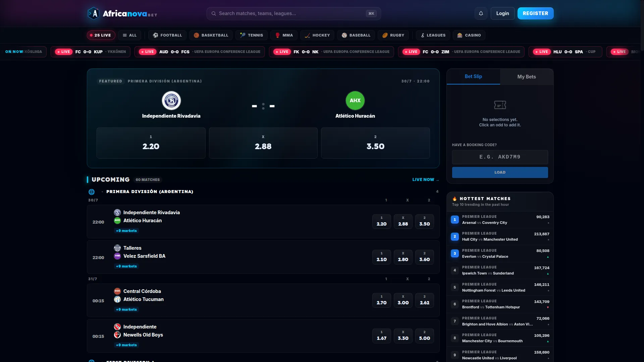Click the Newells Old Boys crest icon

click(x=117, y=335)
